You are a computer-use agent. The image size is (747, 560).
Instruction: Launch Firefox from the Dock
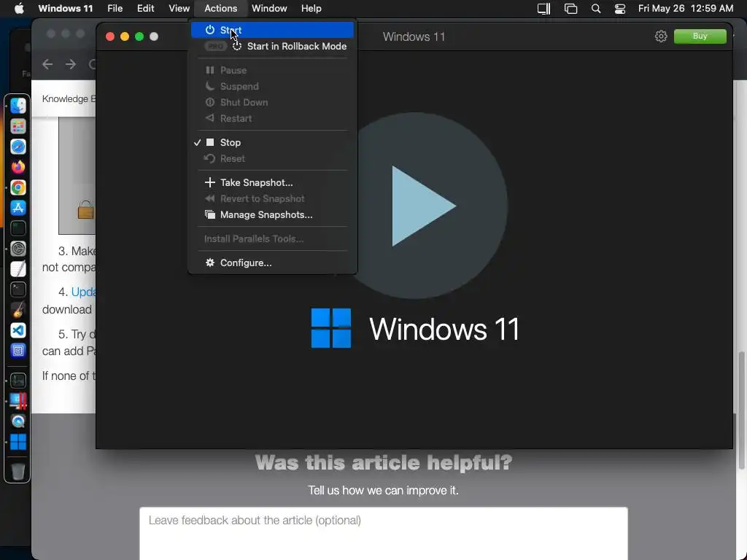pyautogui.click(x=18, y=167)
